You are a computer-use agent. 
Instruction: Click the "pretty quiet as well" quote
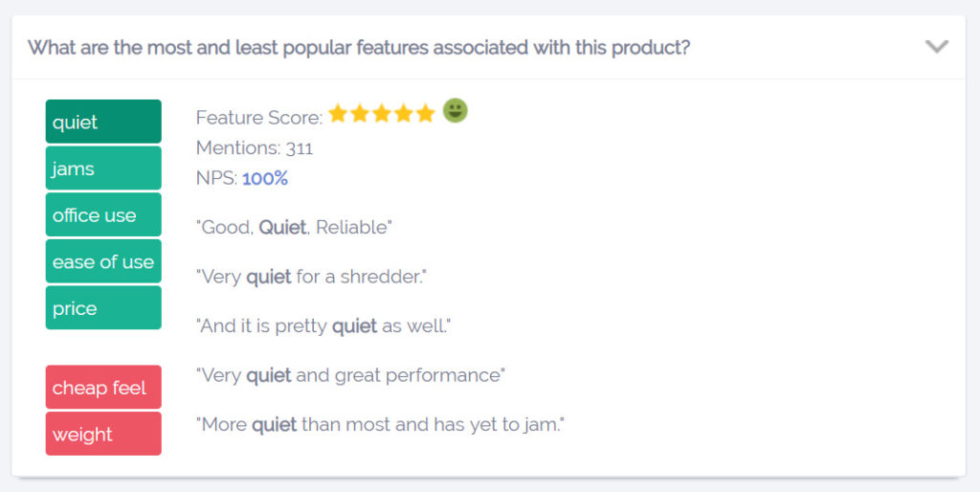point(323,325)
